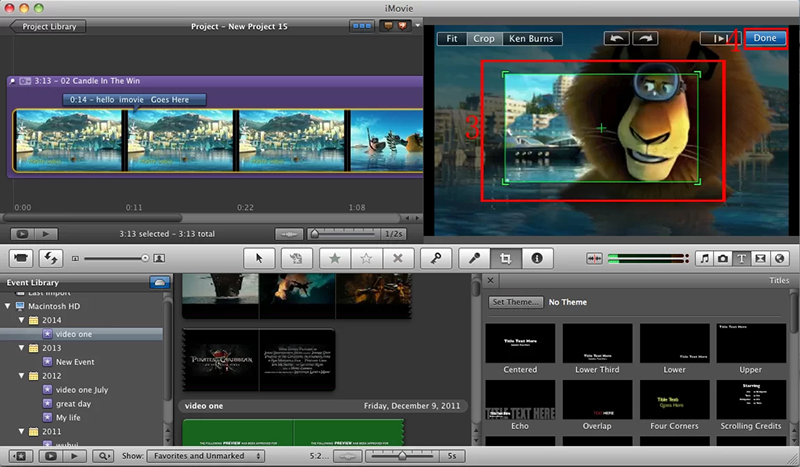Toggle the swap events and projects button
Viewport: 800px width, 467px height.
[51, 258]
